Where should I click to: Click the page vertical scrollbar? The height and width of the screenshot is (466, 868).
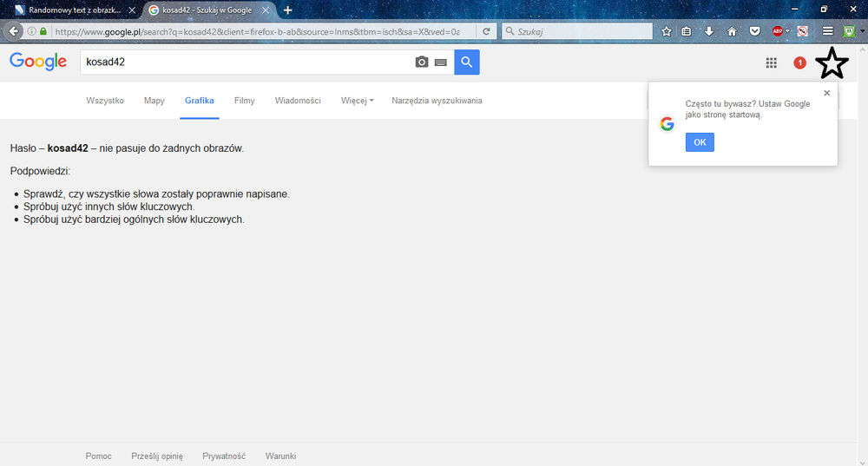[863, 254]
